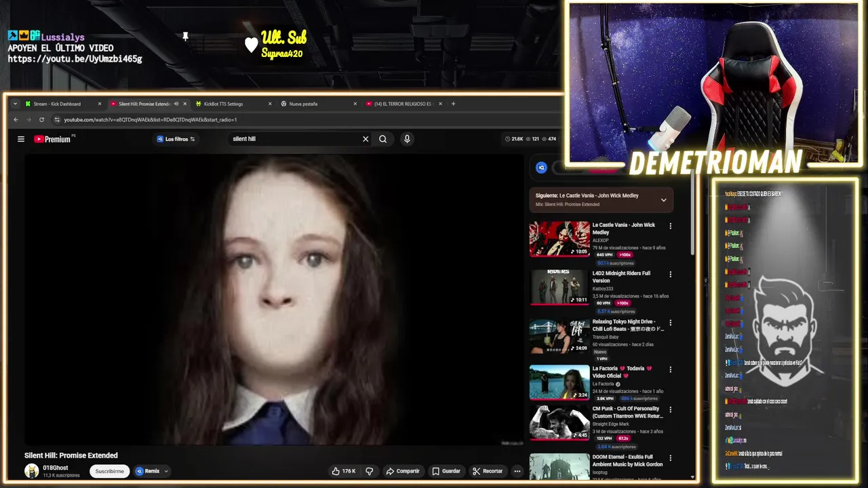
Task: Open 018Ghost channel avatar
Action: pos(32,471)
